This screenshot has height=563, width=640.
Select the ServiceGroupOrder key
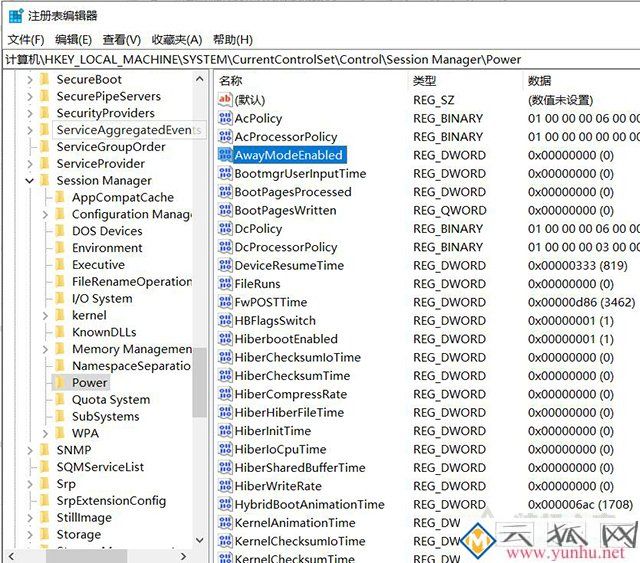(x=111, y=147)
